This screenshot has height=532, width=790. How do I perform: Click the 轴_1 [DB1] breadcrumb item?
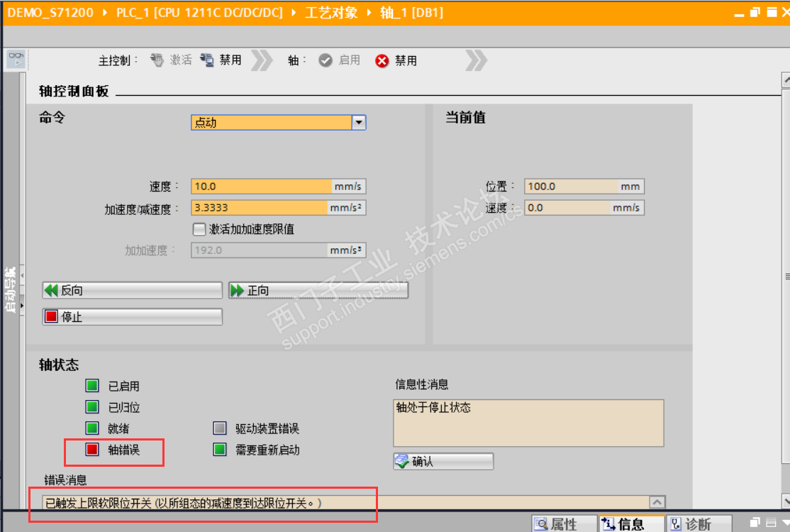coord(411,13)
